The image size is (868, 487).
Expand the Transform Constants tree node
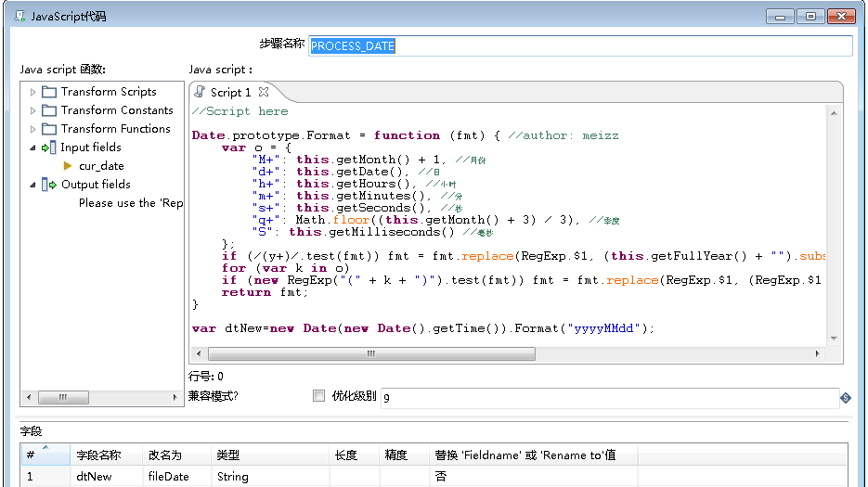tap(33, 110)
